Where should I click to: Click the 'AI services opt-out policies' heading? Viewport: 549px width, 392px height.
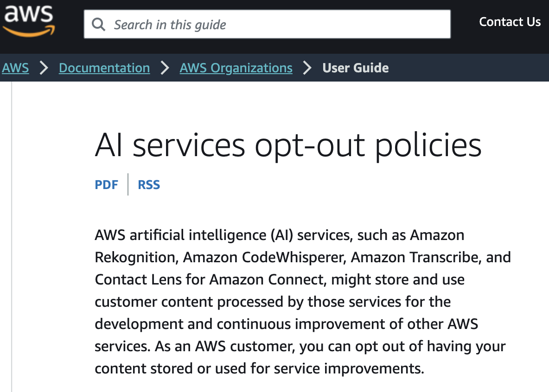[288, 145]
